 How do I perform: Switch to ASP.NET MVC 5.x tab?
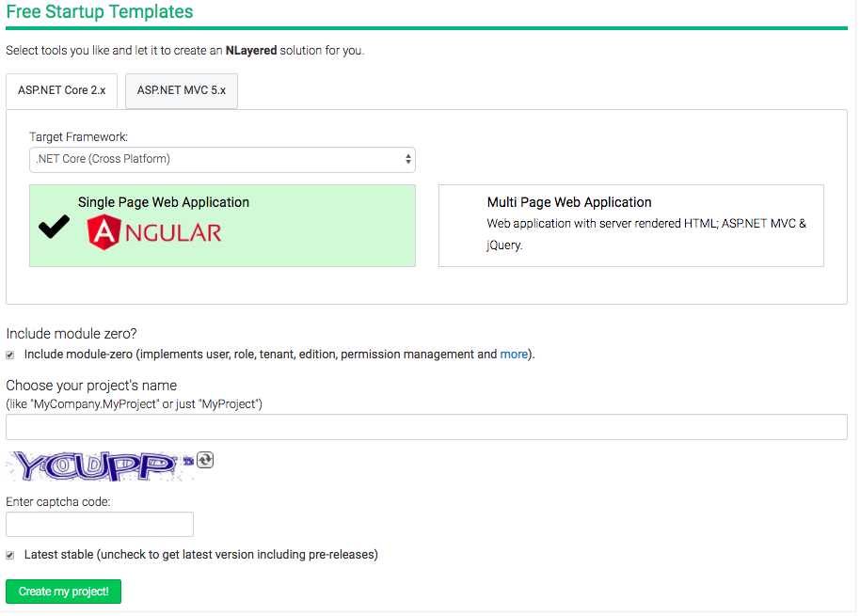(x=182, y=90)
